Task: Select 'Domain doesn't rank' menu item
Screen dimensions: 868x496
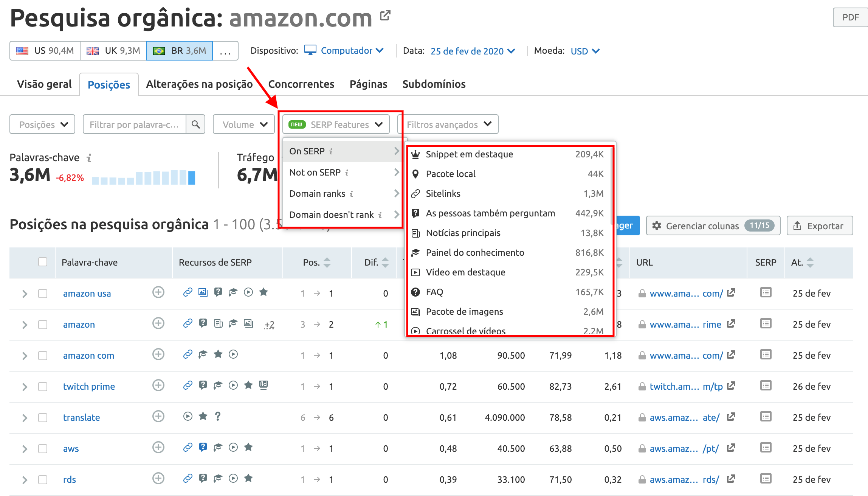Action: click(x=343, y=215)
